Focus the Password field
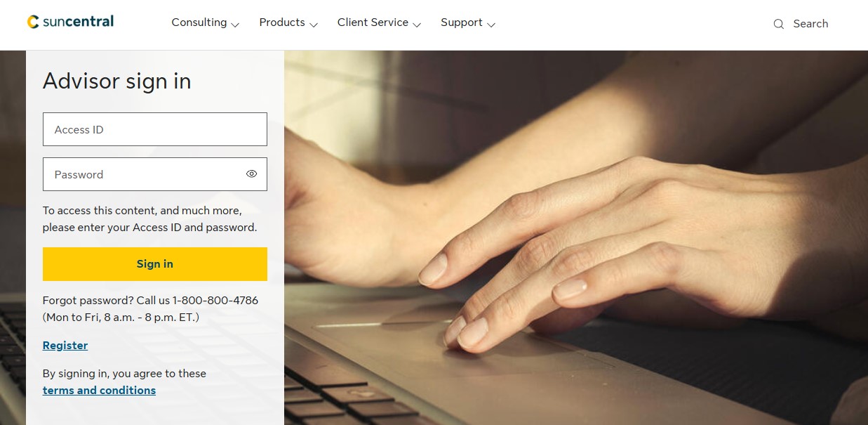The width and height of the screenshot is (868, 425). 155,174
